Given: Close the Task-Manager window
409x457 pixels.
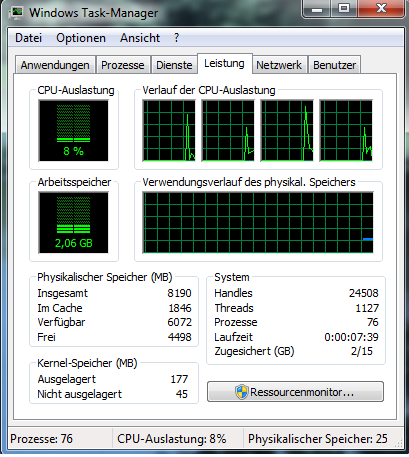Looking at the screenshot, I should [381, 9].
